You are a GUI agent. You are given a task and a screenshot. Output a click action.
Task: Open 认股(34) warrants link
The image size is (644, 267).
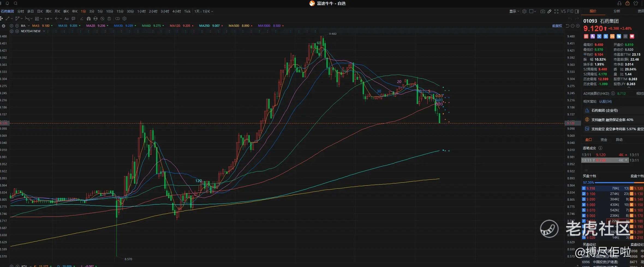click(605, 101)
